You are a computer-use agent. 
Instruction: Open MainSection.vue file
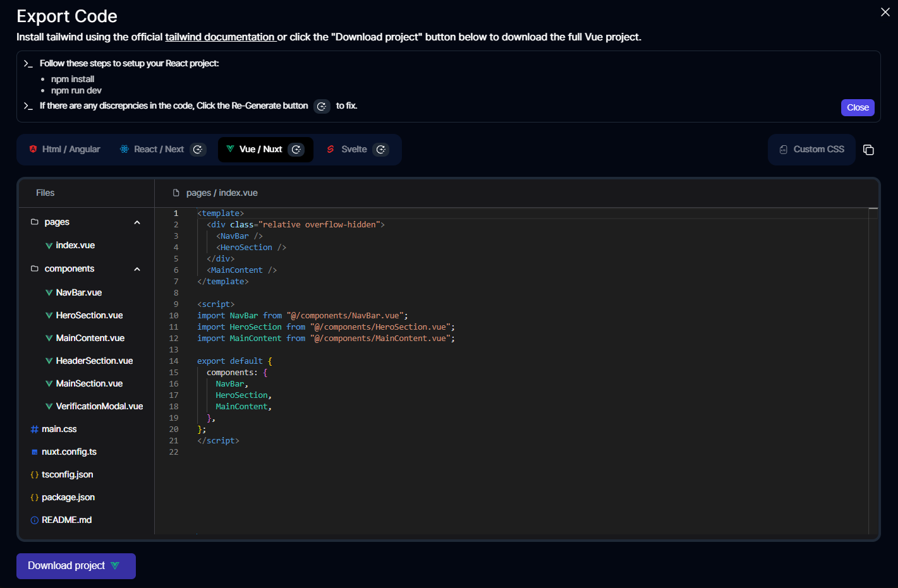(89, 383)
